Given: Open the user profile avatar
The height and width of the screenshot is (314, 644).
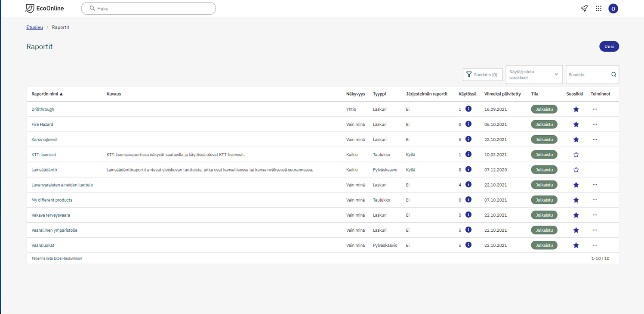Looking at the screenshot, I should 613,9.
